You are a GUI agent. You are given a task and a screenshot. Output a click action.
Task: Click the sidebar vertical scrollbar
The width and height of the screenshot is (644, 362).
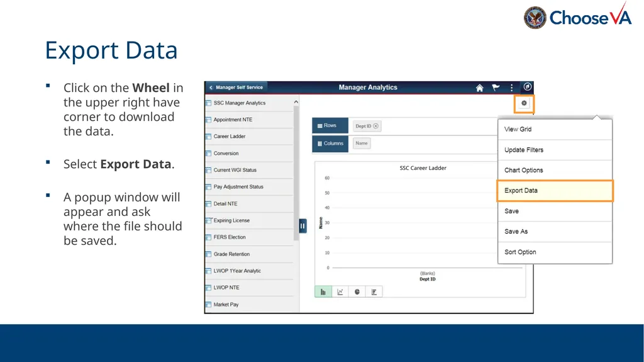296,174
